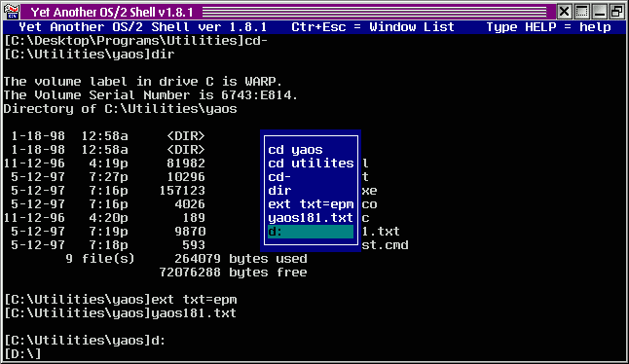Select 'yaos181.txt' in the history popup

click(x=311, y=218)
